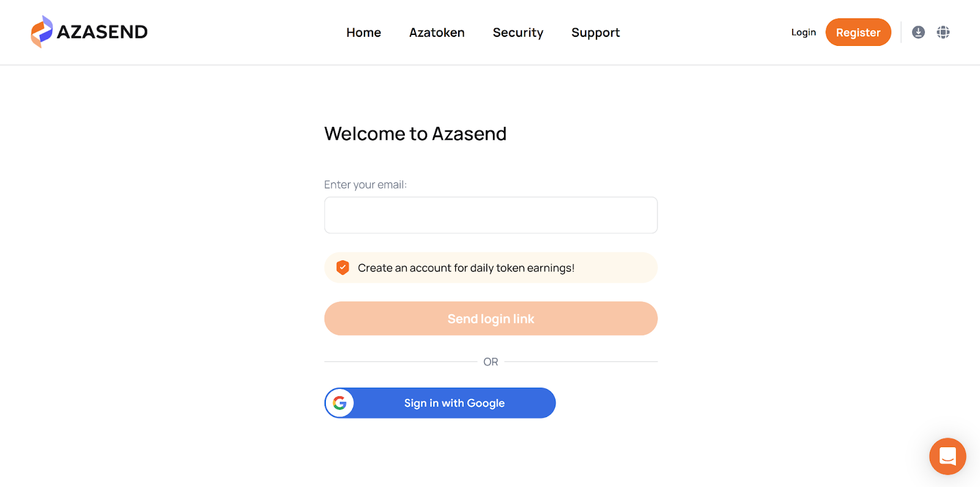Click the Google G logo icon
This screenshot has height=487, width=980.
[340, 403]
